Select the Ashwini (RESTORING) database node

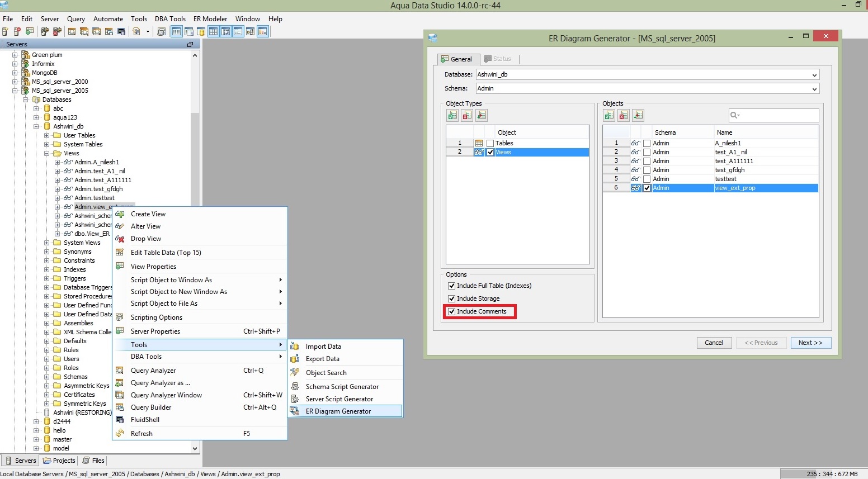pos(82,412)
